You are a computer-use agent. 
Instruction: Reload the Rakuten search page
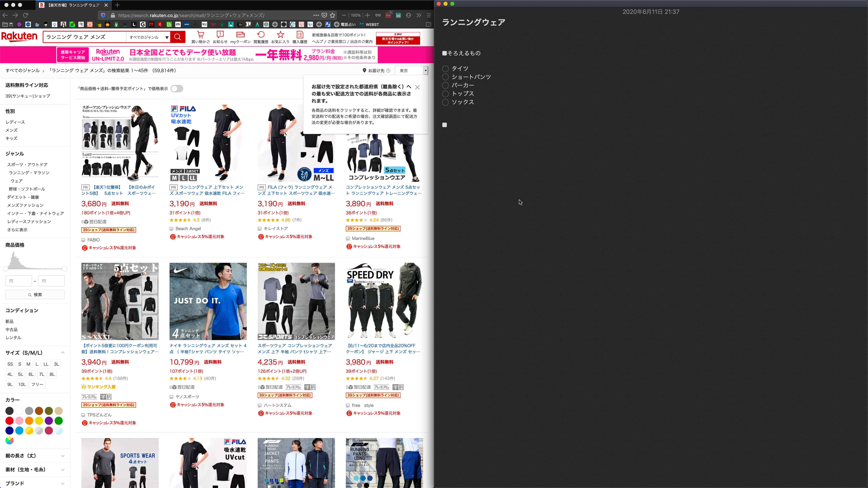click(x=26, y=15)
